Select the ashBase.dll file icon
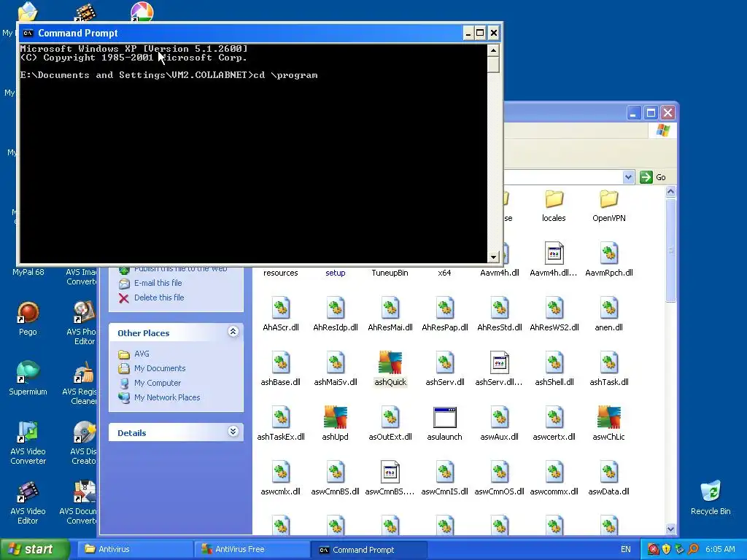 281,363
